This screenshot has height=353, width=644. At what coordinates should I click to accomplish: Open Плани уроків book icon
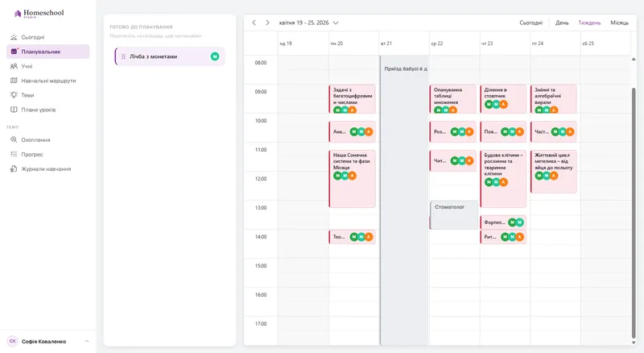[x=14, y=110]
